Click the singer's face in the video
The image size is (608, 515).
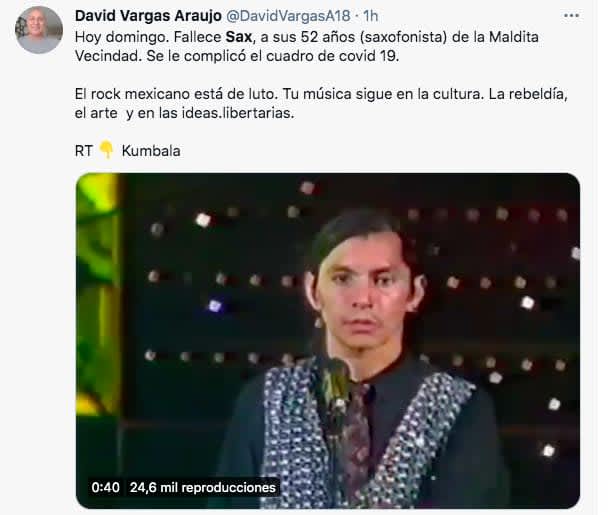pyautogui.click(x=361, y=293)
